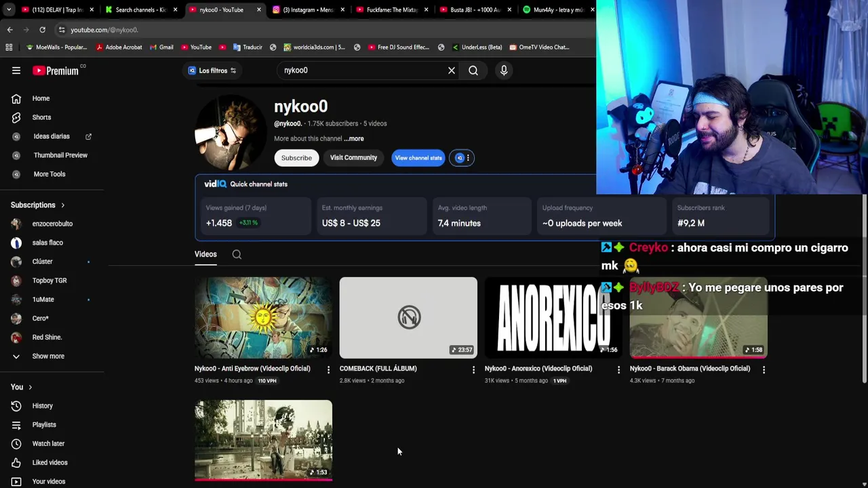
Task: Reload the browser page
Action: point(42,30)
